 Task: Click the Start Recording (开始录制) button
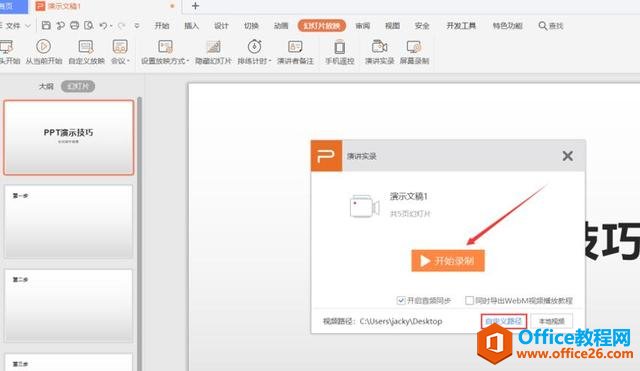click(x=448, y=260)
